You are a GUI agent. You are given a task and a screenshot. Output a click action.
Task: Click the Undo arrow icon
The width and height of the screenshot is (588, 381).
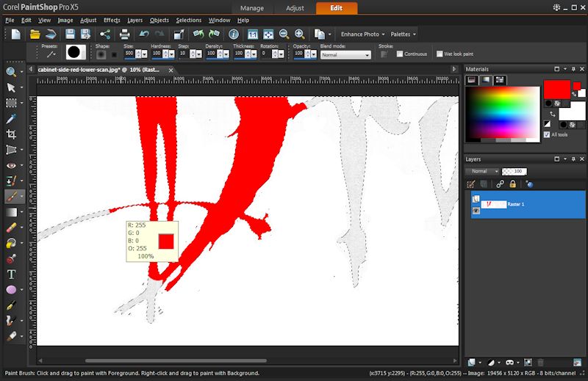pyautogui.click(x=143, y=34)
